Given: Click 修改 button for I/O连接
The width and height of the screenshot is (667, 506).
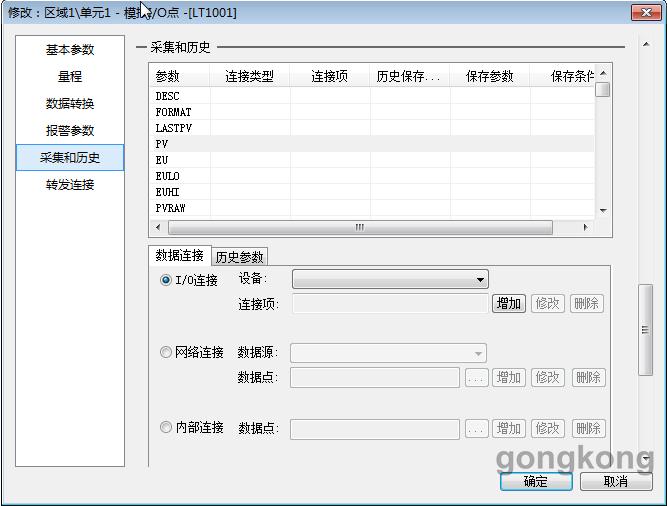Looking at the screenshot, I should [548, 304].
